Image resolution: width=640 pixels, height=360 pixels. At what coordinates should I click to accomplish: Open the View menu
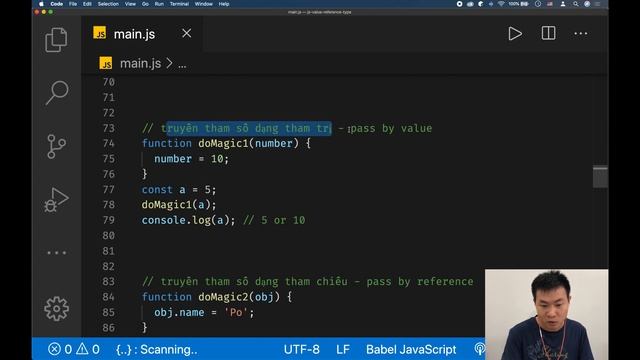(x=130, y=4)
